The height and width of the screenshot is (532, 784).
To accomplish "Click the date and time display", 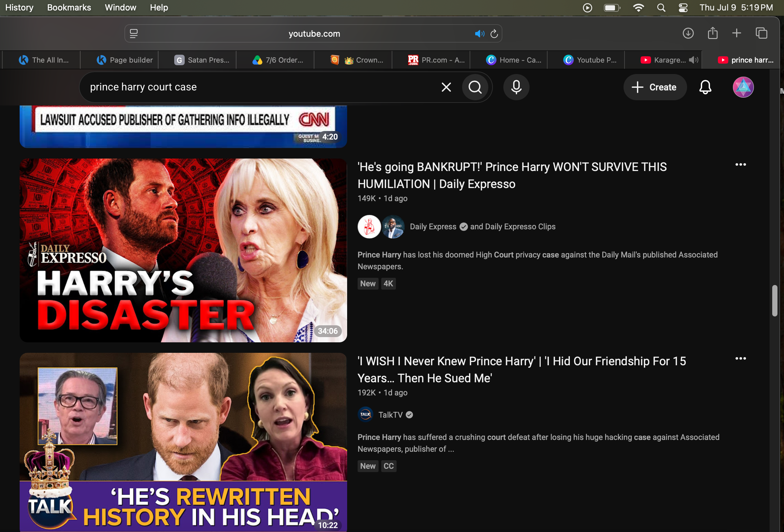I will 736,8.
